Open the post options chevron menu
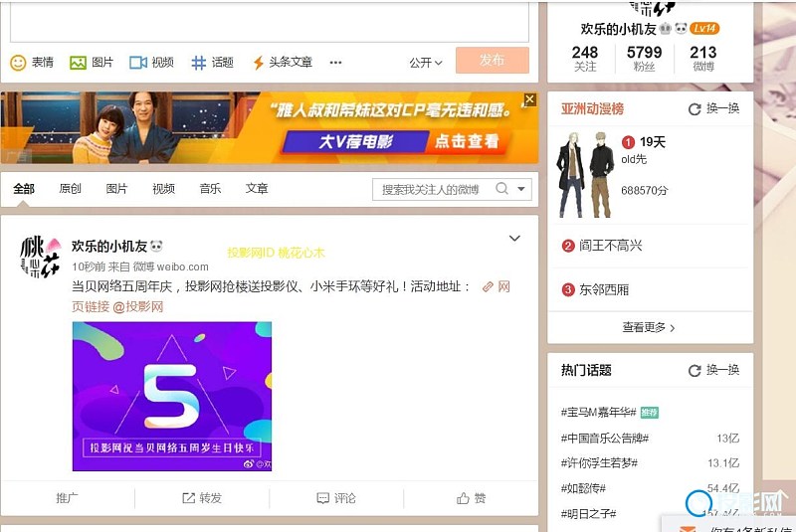Image resolution: width=796 pixels, height=532 pixels. (514, 238)
